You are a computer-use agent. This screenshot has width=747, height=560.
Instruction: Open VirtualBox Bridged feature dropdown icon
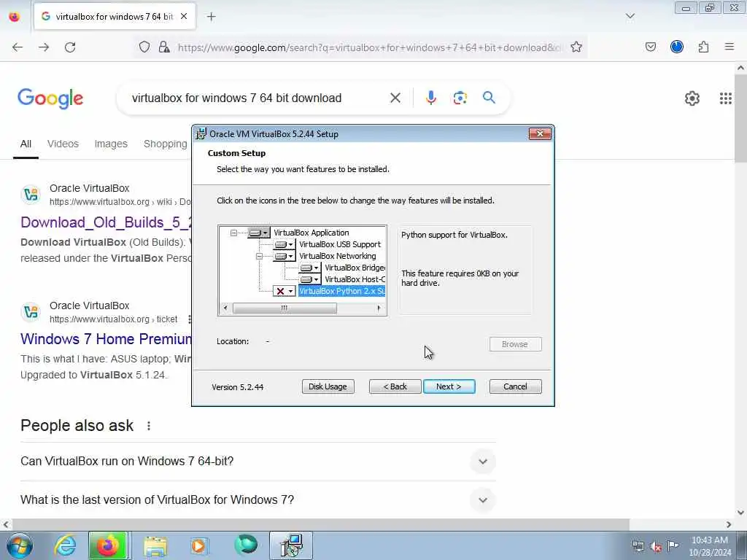pos(309,268)
